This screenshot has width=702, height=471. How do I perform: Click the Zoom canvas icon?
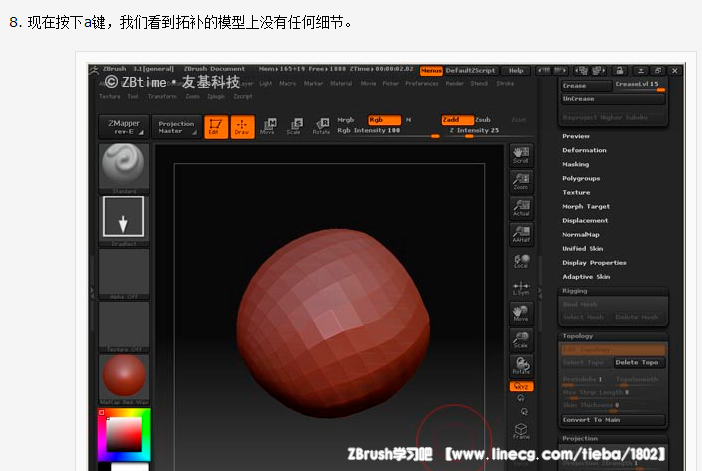pos(521,181)
